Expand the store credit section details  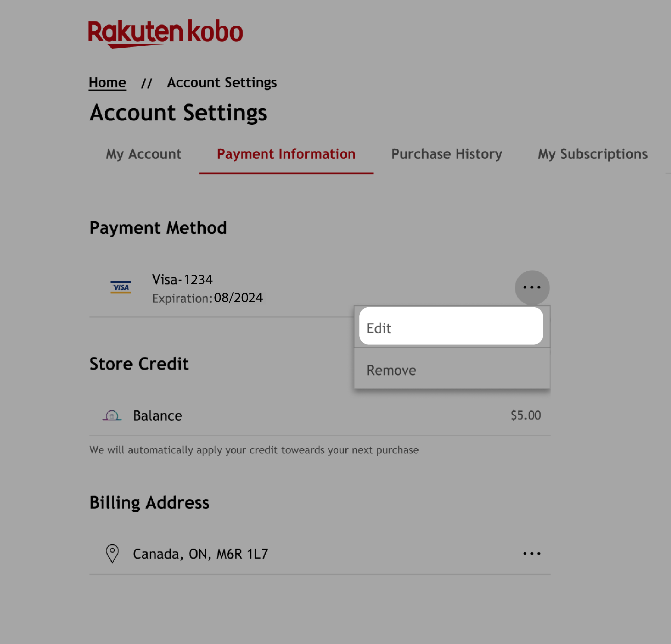pos(320,416)
